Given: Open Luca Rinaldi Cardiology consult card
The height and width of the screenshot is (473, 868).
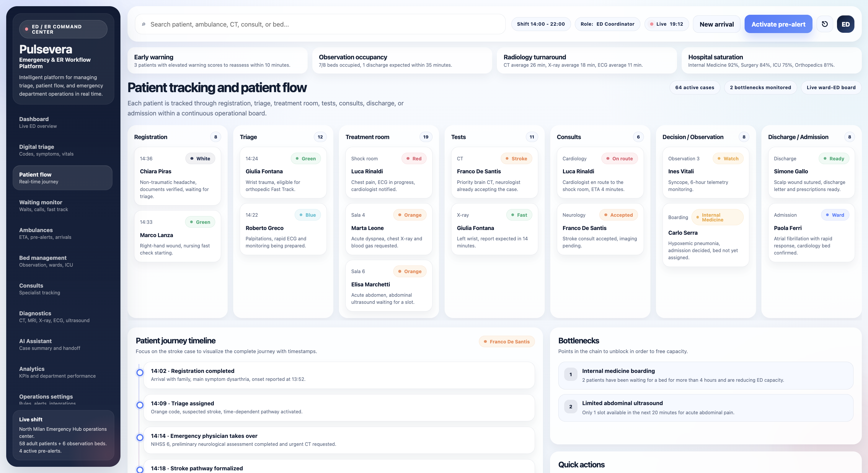Looking at the screenshot, I should (x=600, y=172).
